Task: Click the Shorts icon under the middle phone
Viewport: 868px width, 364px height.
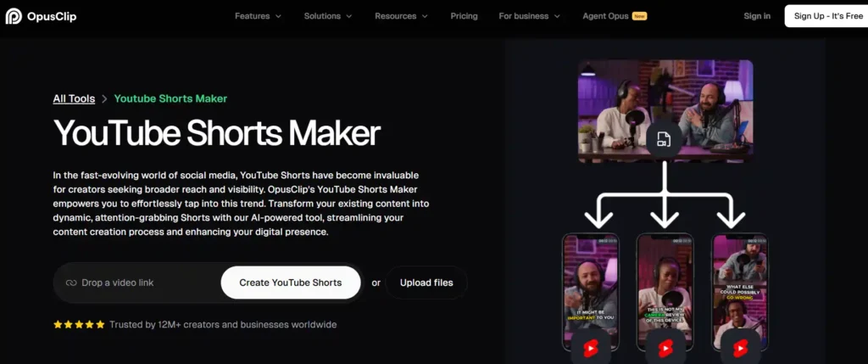Action: (x=665, y=347)
